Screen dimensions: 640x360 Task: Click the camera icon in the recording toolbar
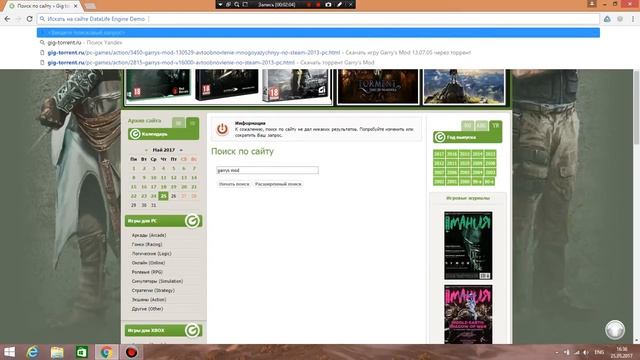pos(329,4)
